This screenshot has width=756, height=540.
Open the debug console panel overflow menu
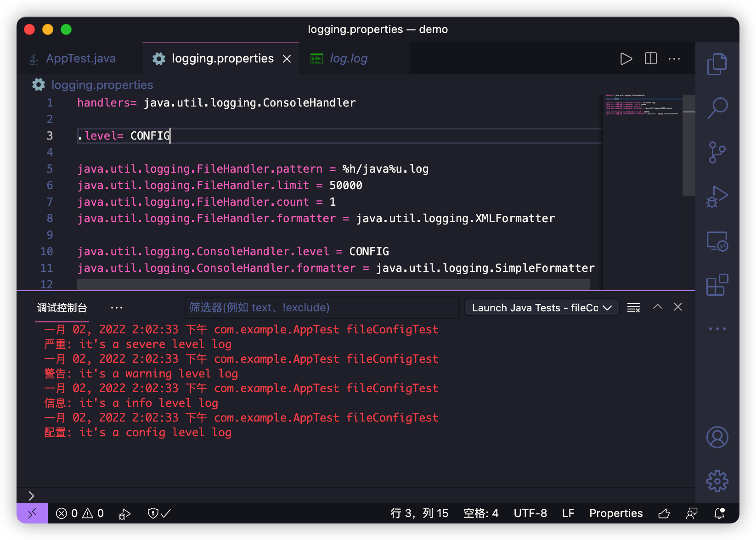click(x=117, y=308)
